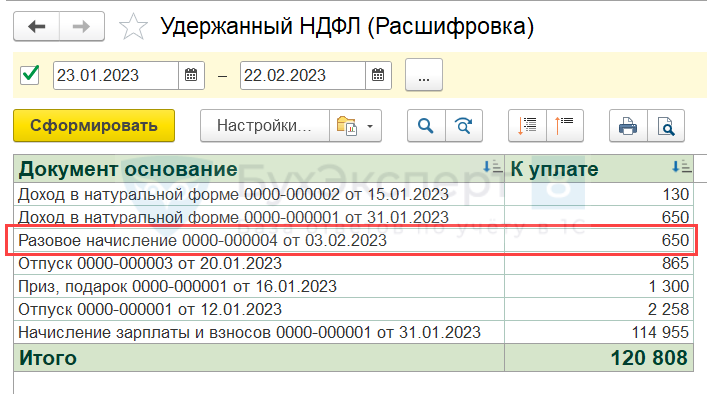The height and width of the screenshot is (394, 707).
Task: Click the amount cell 130
Action: (x=599, y=194)
